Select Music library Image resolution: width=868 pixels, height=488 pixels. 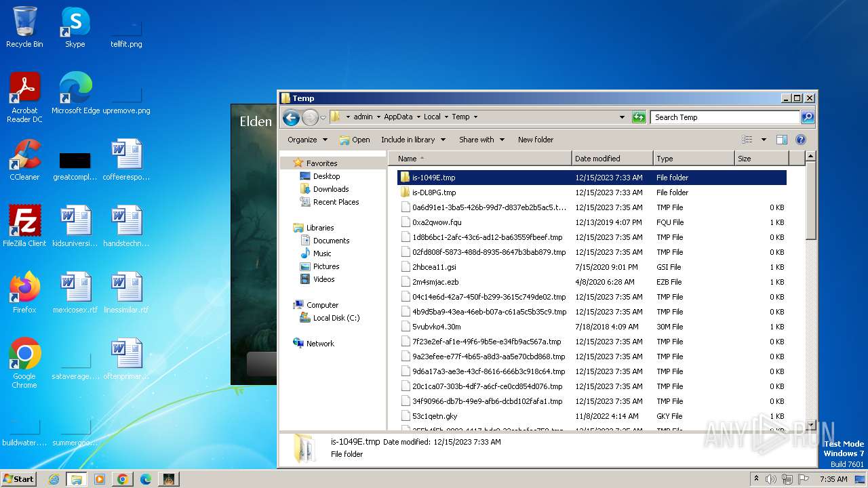tap(322, 253)
